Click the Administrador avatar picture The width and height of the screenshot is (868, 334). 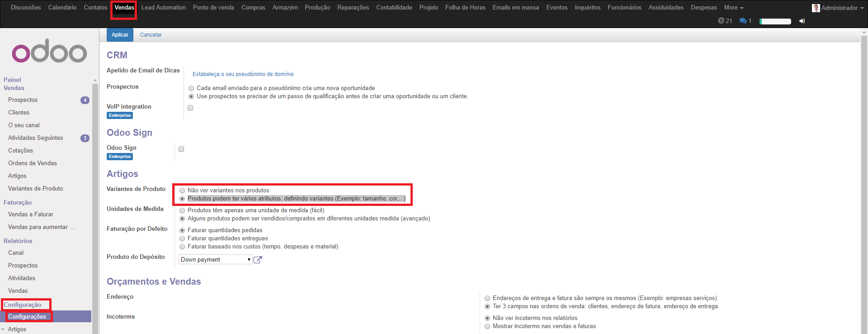816,8
